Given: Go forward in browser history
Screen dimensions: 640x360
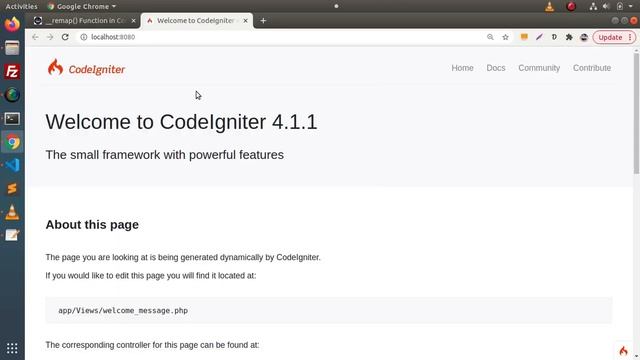Looking at the screenshot, I should 50,37.
